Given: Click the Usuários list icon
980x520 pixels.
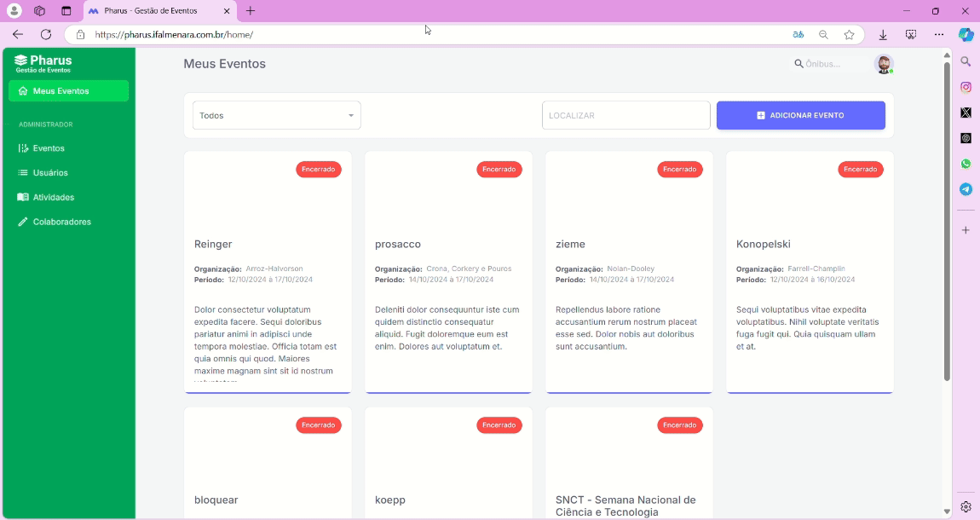Looking at the screenshot, I should point(23,172).
